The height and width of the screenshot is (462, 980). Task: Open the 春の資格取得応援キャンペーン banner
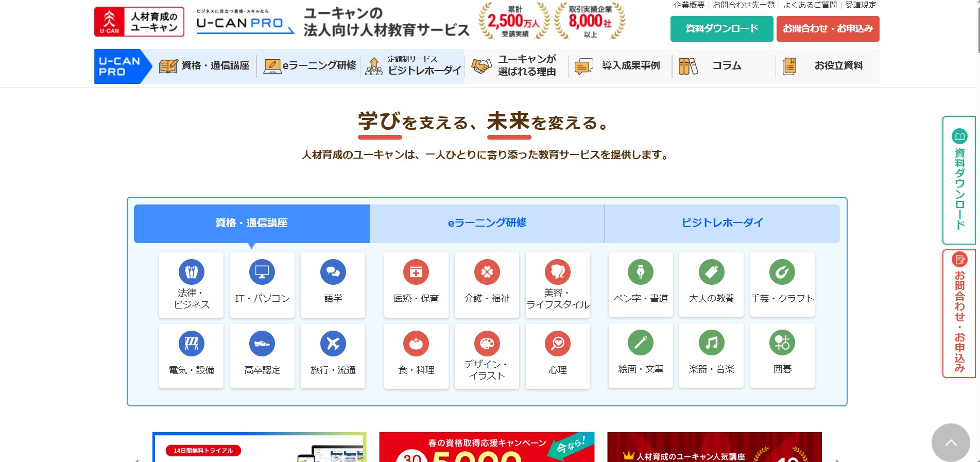(487, 447)
